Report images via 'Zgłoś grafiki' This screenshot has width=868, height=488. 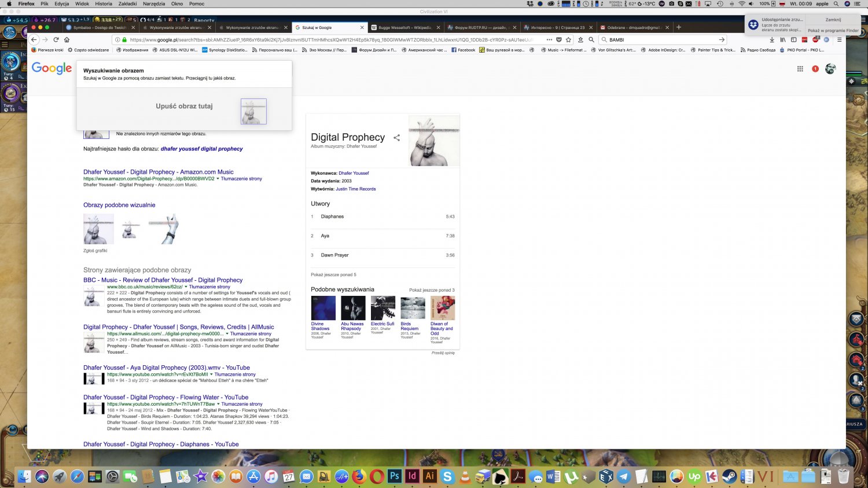click(95, 251)
